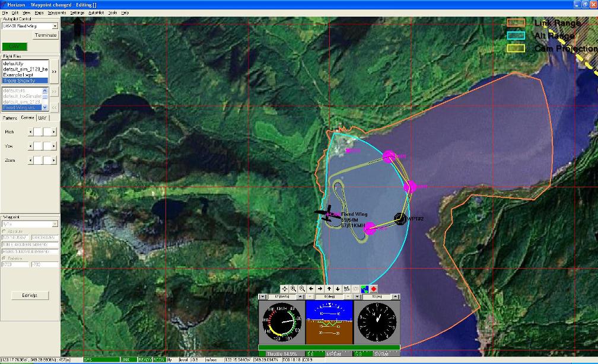Image resolution: width=598 pixels, height=364 pixels.
Task: Pan map left with the arrow icon
Action: coord(311,289)
